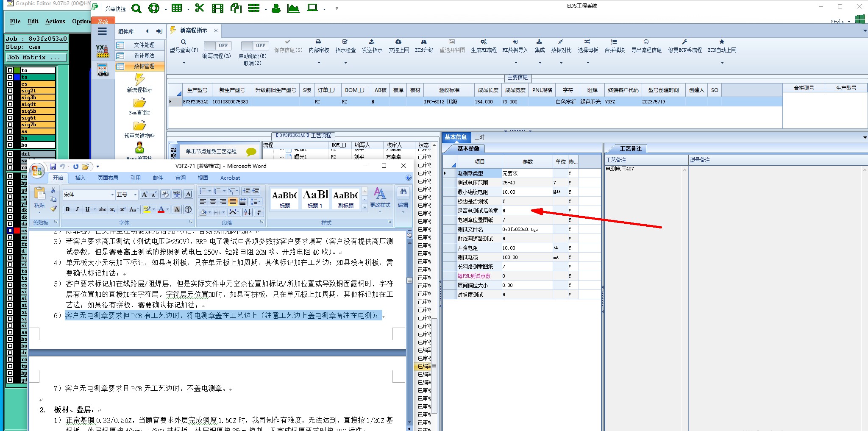The height and width of the screenshot is (431, 868).
Task: Open the 页面布局 tab in Word ribbon
Action: pos(108,178)
